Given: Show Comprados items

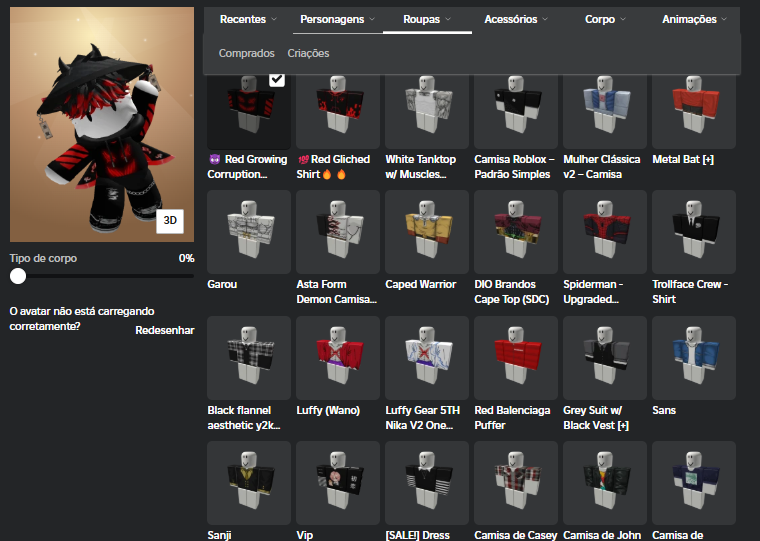Looking at the screenshot, I should [246, 53].
